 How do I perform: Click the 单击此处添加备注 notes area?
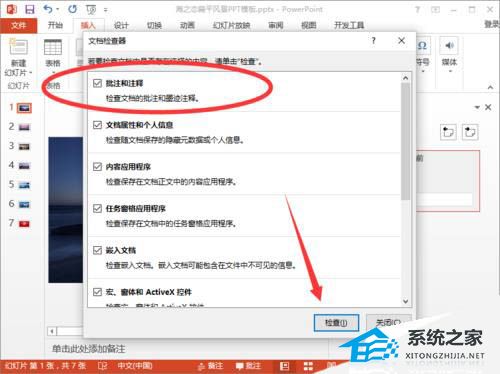point(89,349)
